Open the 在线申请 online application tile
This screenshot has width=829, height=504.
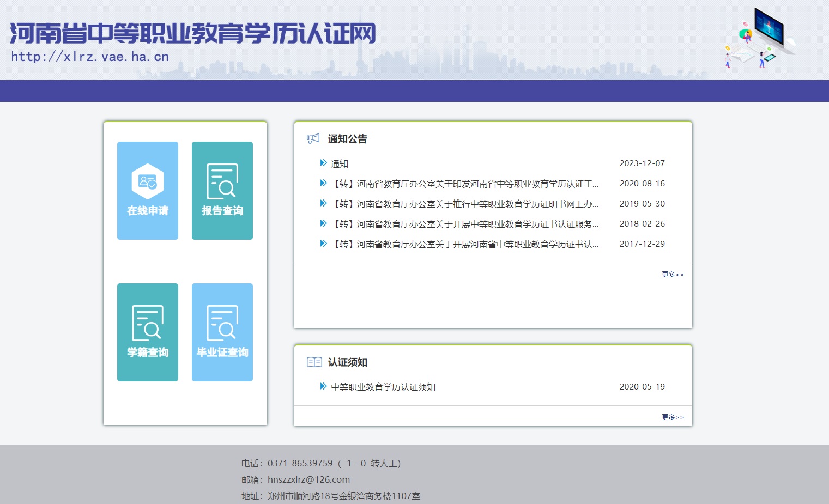click(148, 191)
